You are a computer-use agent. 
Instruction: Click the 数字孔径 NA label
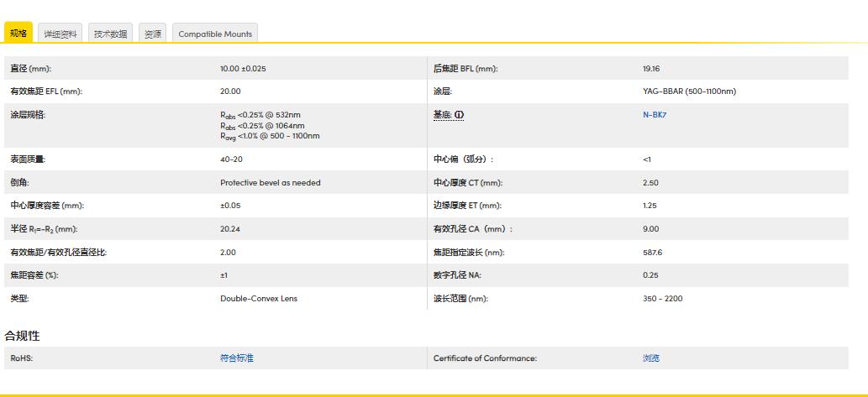[x=457, y=275]
